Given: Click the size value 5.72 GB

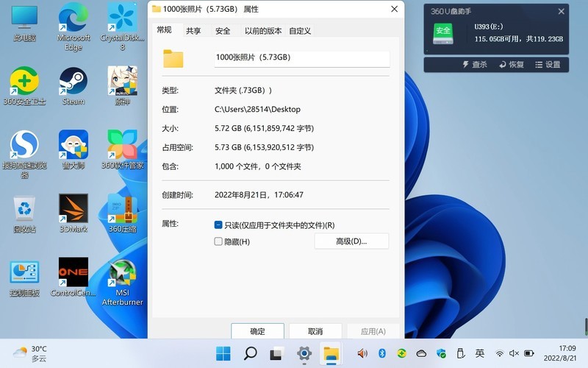Looking at the screenshot, I should [264, 128].
